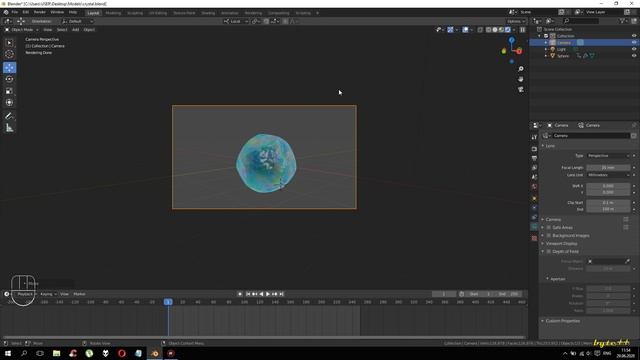Open the Object Mode dropdown
Screen dimensions: 640x360
pyautogui.click(x=22, y=30)
